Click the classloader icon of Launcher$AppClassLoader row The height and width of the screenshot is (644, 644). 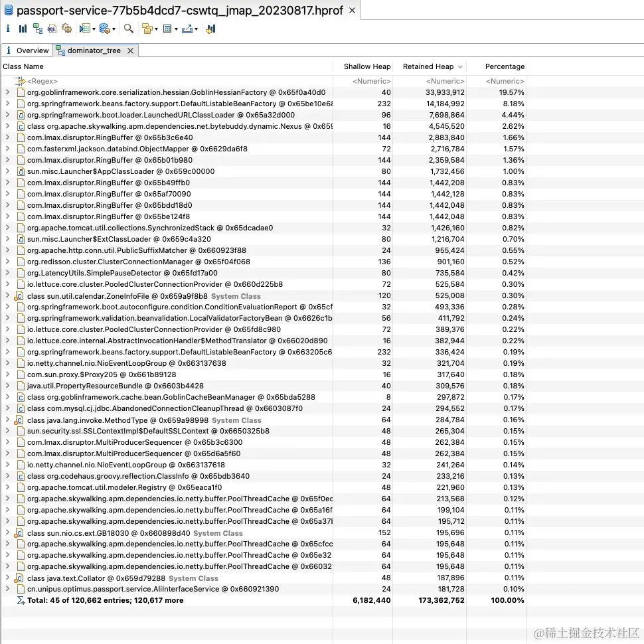tap(21, 171)
